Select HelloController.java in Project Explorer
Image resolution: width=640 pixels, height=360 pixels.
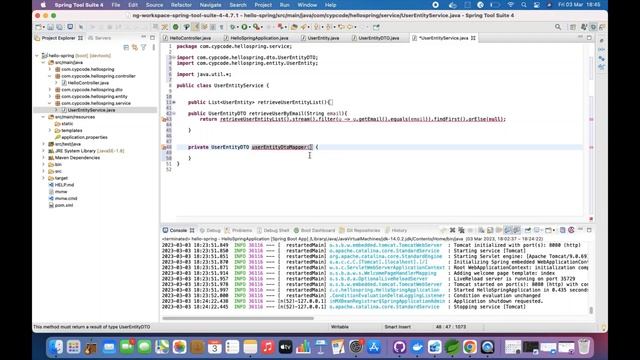point(85,83)
